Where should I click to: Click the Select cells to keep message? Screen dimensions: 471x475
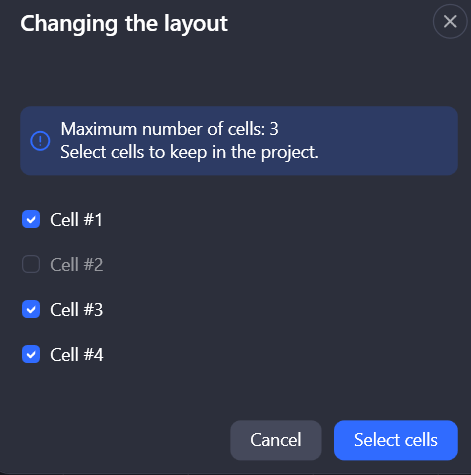tap(189, 152)
